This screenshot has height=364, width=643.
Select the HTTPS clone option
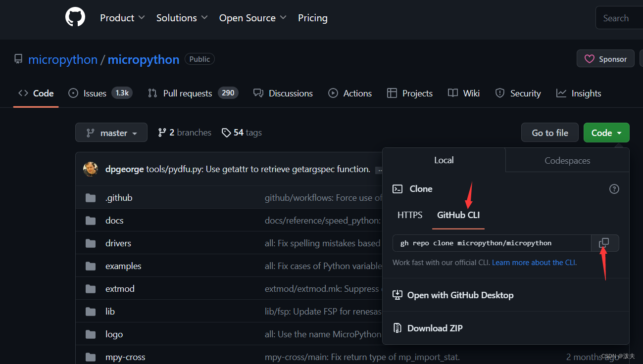(410, 215)
